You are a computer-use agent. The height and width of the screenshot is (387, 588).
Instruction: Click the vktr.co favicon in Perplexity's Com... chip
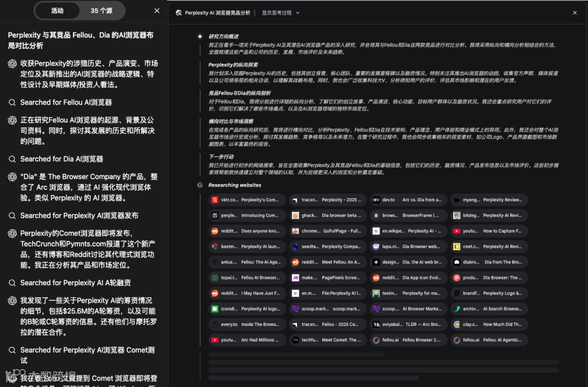[x=215, y=200]
